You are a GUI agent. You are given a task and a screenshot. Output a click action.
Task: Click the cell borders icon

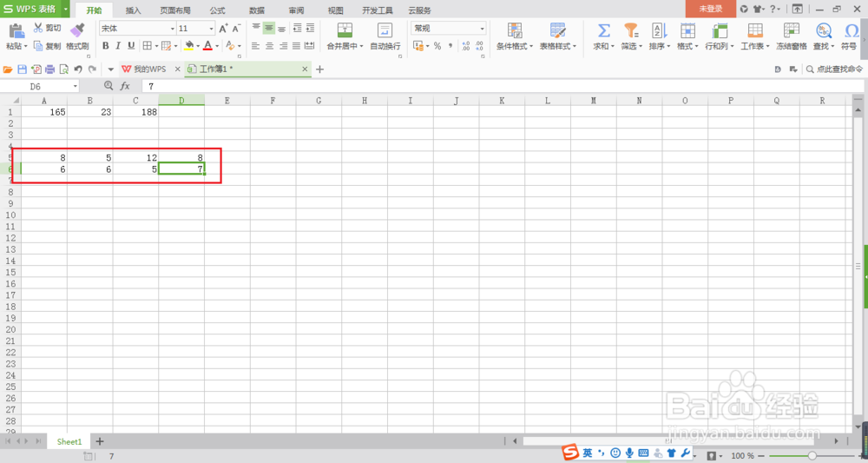(148, 46)
